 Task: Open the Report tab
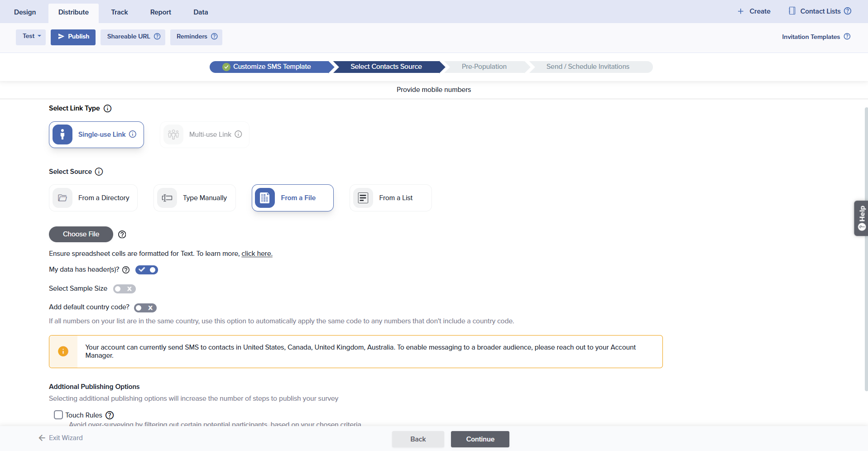click(160, 12)
